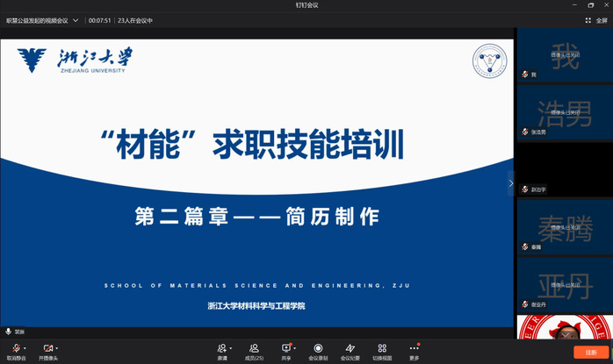This screenshot has height=364, width=613.
Task: Open the invite participants icon
Action: (x=222, y=348)
